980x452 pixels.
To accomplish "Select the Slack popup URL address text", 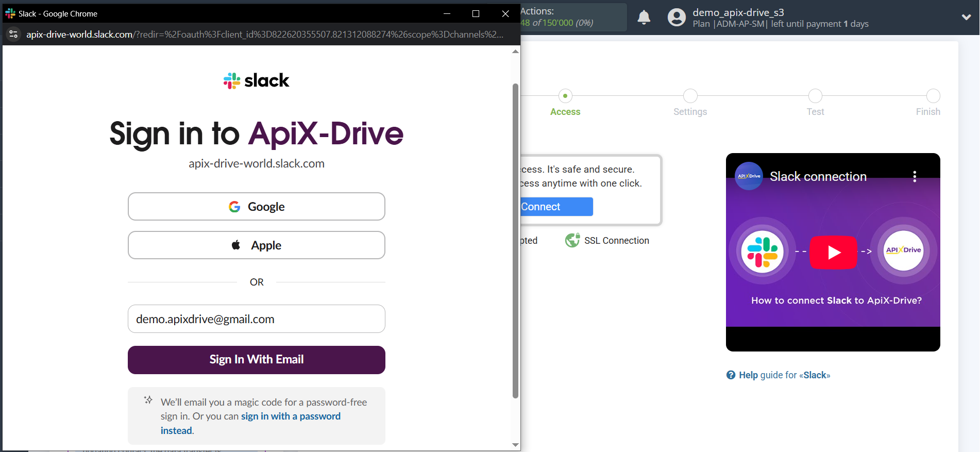I will (265, 35).
